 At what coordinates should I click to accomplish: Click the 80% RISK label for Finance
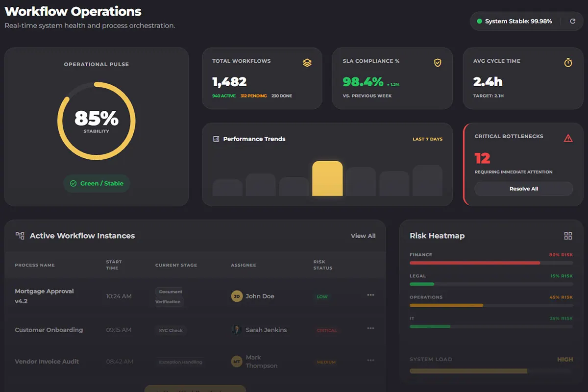point(561,255)
